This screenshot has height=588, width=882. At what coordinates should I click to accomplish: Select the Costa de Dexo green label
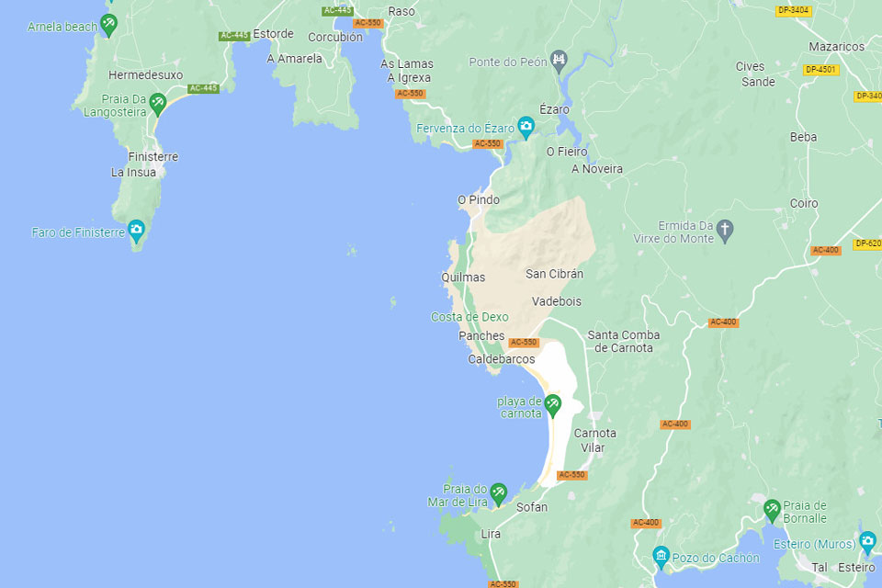pyautogui.click(x=469, y=317)
